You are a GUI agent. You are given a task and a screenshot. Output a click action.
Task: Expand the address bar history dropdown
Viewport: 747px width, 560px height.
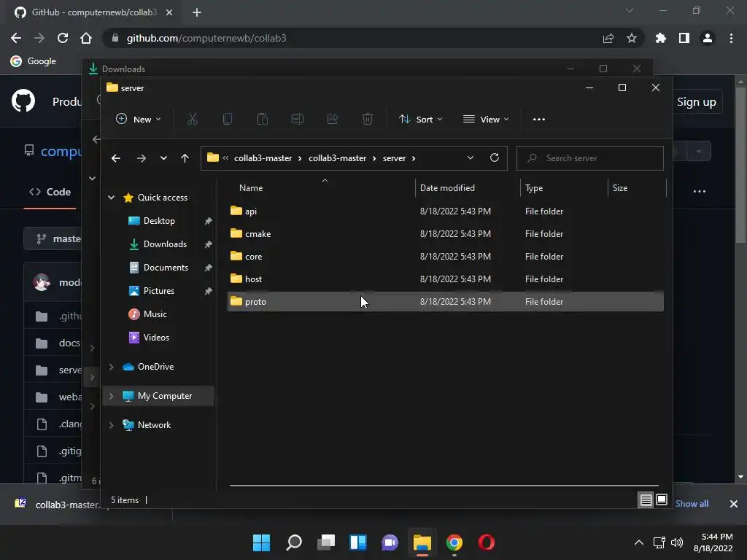click(x=471, y=158)
